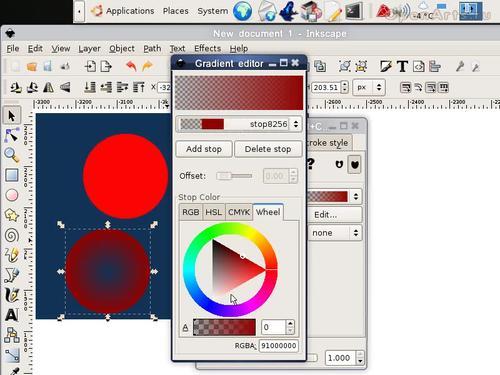Screen dimensions: 500x375
Task: Select the Star polygon tool
Action: click(12, 215)
